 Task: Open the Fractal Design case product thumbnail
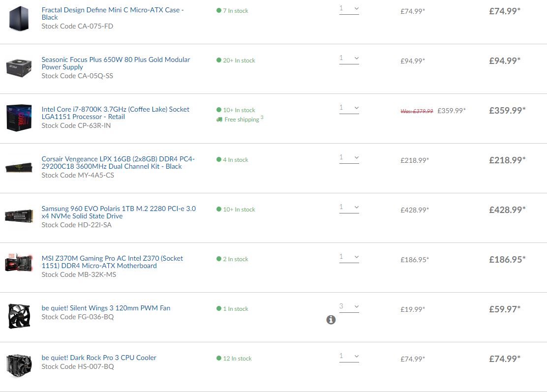[x=19, y=18]
